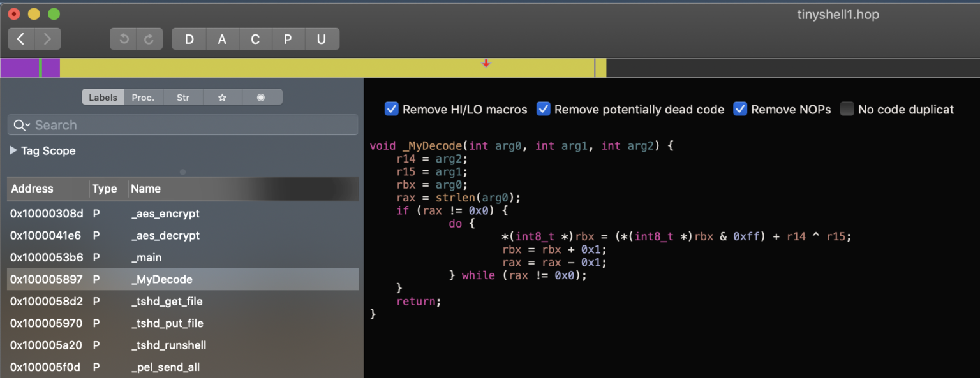Select the _tshd_get_file procedure row
Image resolution: width=980 pixels, height=378 pixels.
click(x=182, y=301)
